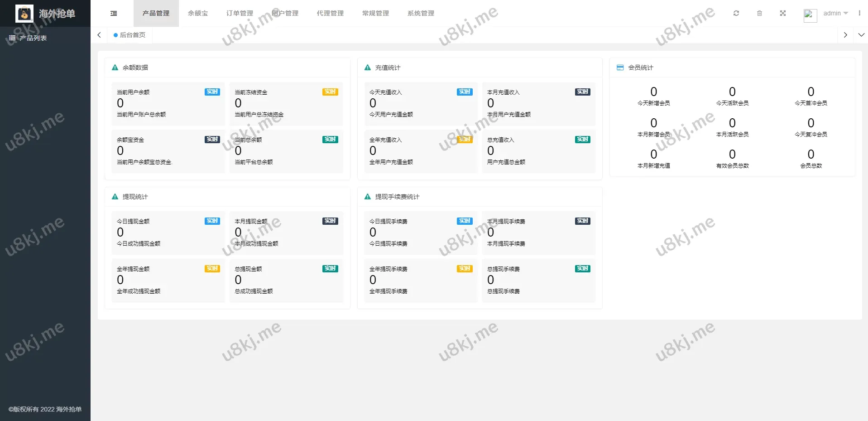
Task: Click the sidebar collapse menu icon
Action: [114, 14]
